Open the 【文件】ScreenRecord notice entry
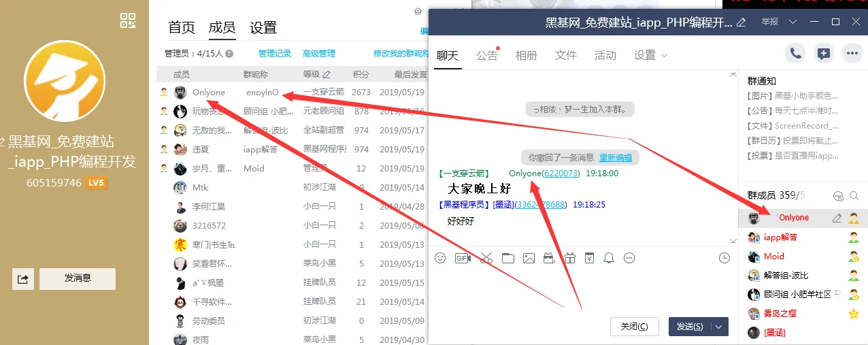The width and height of the screenshot is (868, 345). pyautogui.click(x=794, y=126)
